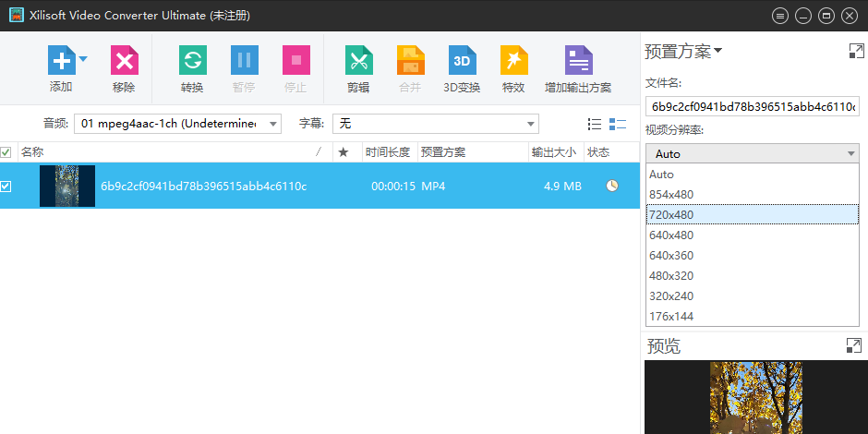The image size is (868, 434).
Task: Open the Effects (特效) tool
Action: [x=513, y=62]
